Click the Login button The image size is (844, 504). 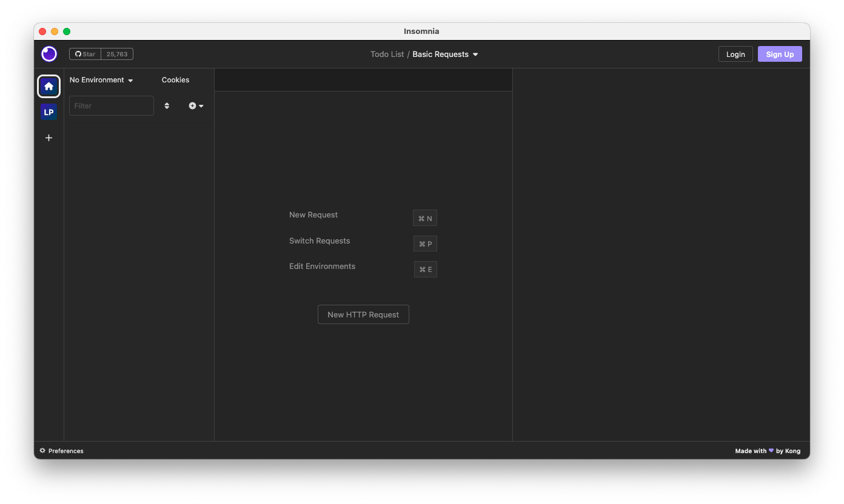[x=735, y=54]
